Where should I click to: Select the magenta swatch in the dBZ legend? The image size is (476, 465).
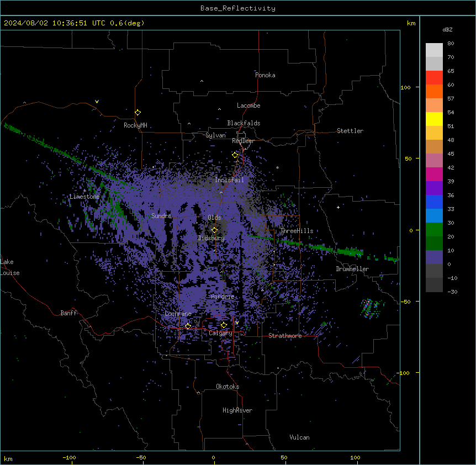434,174
